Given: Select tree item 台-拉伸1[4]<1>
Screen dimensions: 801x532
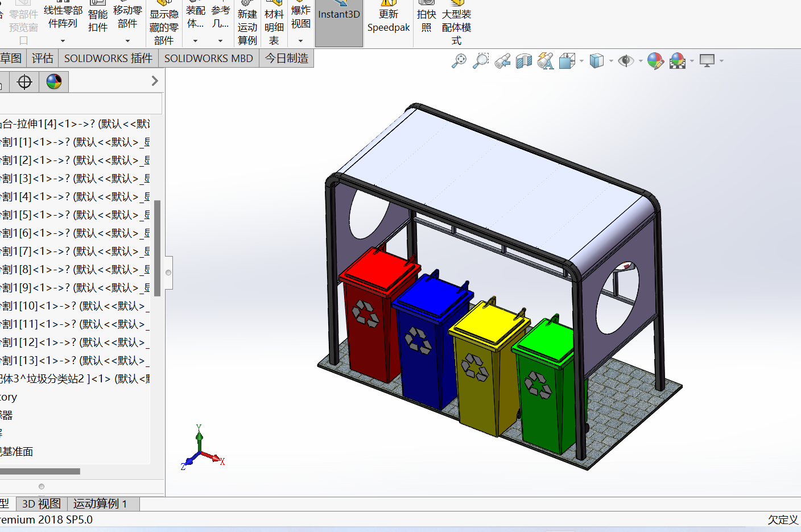Looking at the screenshot, I should (x=75, y=124).
